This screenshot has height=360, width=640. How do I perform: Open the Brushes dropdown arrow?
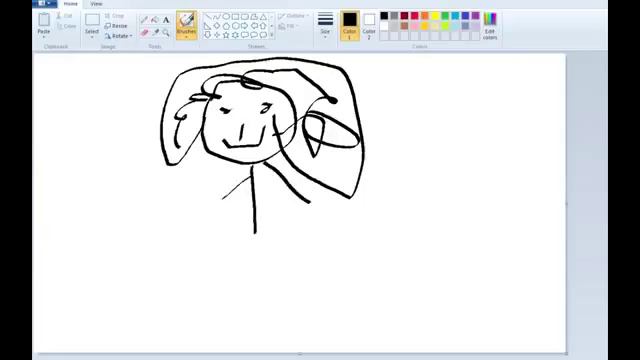(x=187, y=37)
